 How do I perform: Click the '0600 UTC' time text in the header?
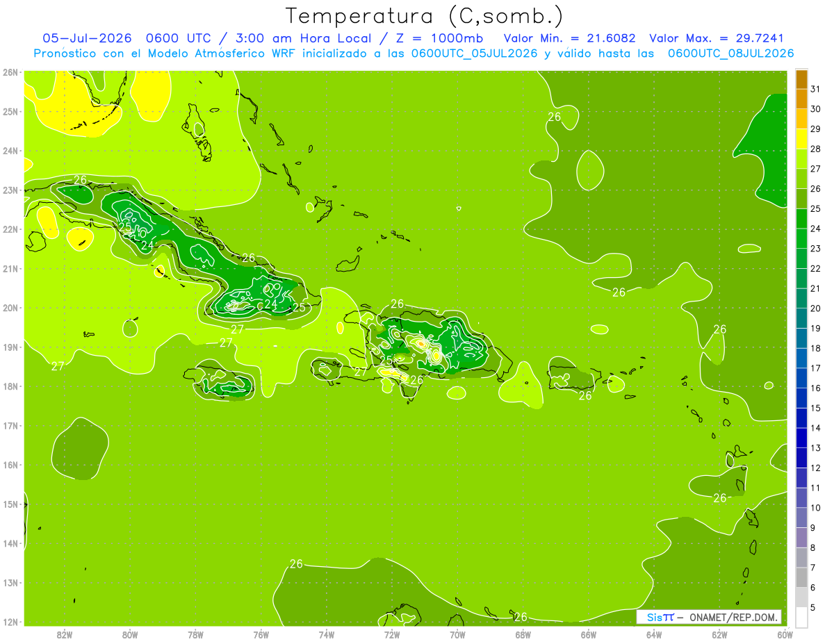(x=179, y=38)
